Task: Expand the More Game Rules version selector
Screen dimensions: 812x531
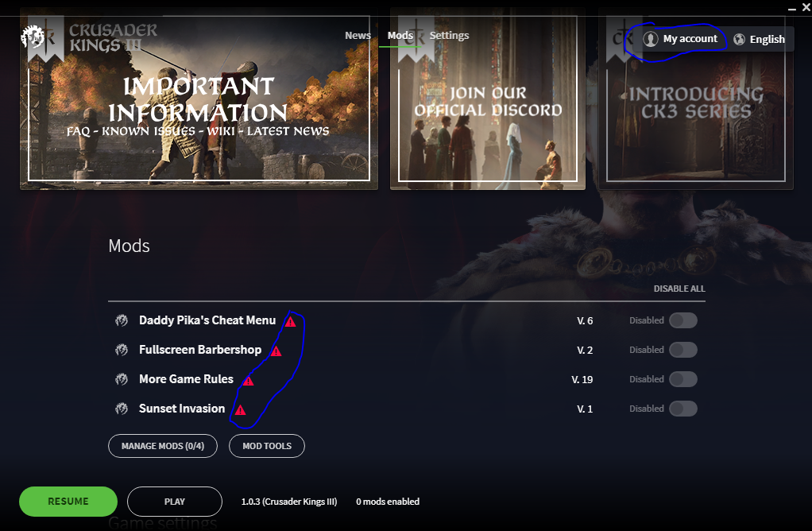Action: pos(583,379)
